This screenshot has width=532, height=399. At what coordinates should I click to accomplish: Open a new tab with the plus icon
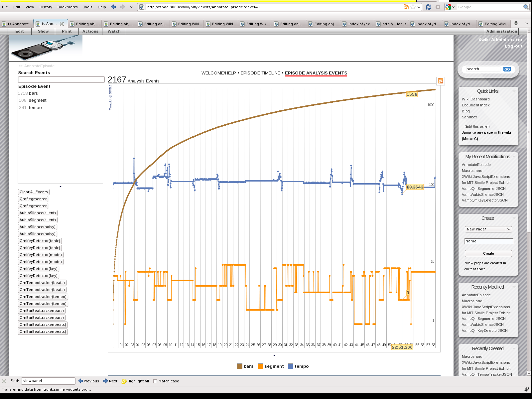[x=516, y=23]
